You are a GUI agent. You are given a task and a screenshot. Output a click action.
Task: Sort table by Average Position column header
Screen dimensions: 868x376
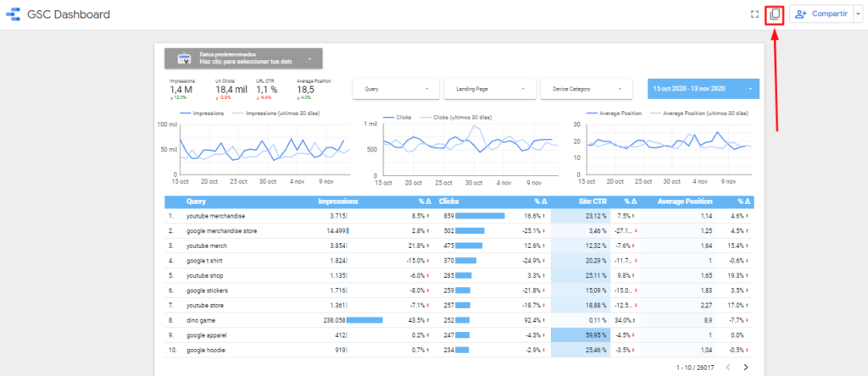tap(685, 202)
